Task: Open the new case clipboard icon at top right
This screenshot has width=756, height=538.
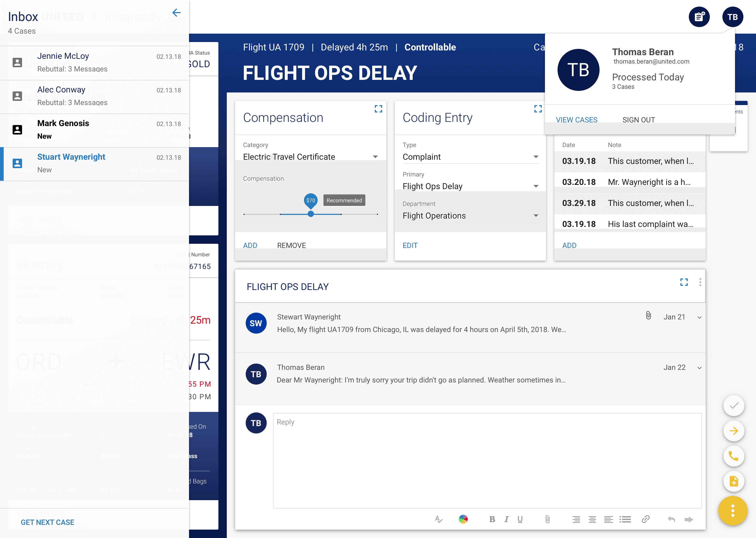Action: 699,17
